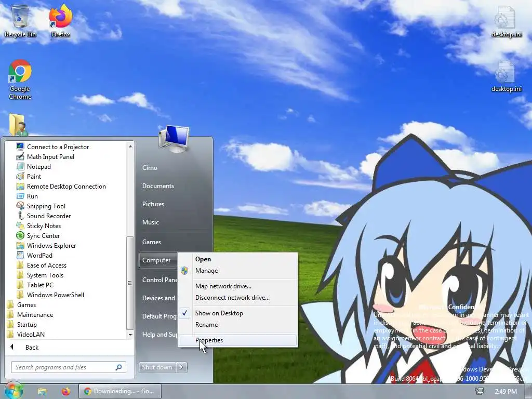Screen dimensions: 532x399
Task: Click the Remote Desktop Connection icon
Action: pyautogui.click(x=20, y=187)
